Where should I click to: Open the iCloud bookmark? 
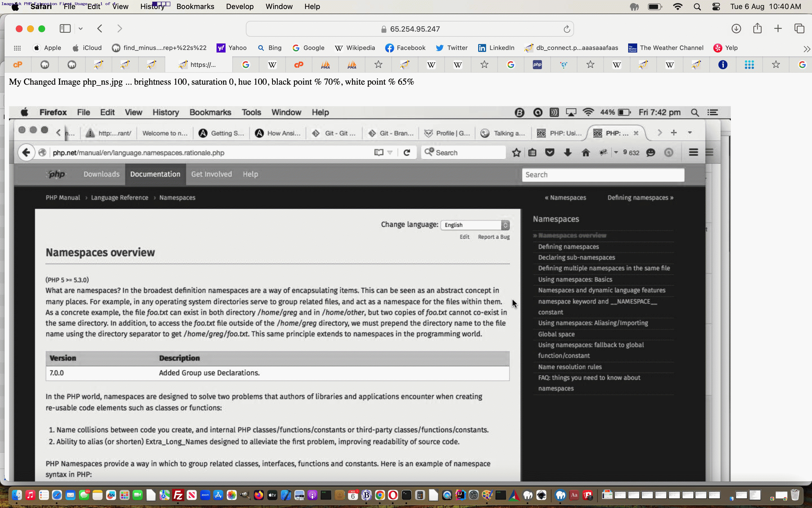tap(87, 48)
